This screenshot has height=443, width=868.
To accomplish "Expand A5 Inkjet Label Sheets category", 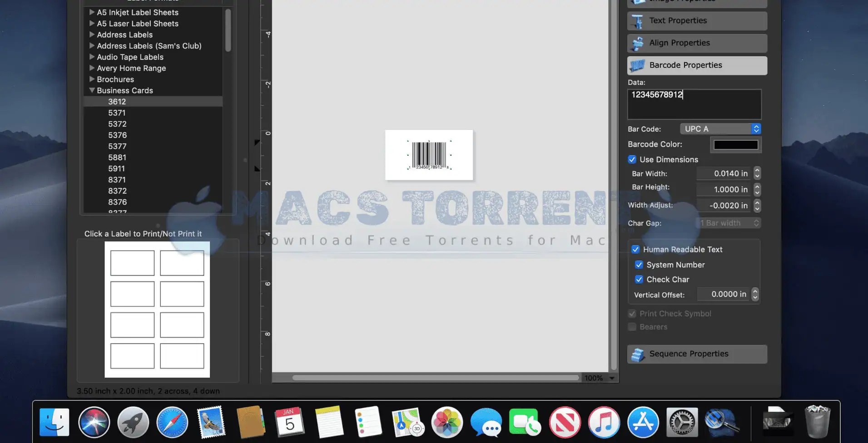I will [92, 12].
